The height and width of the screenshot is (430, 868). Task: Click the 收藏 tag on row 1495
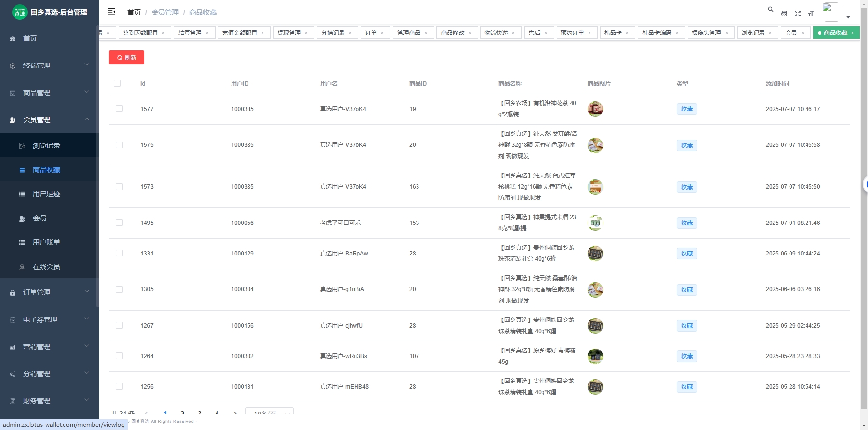(x=686, y=223)
